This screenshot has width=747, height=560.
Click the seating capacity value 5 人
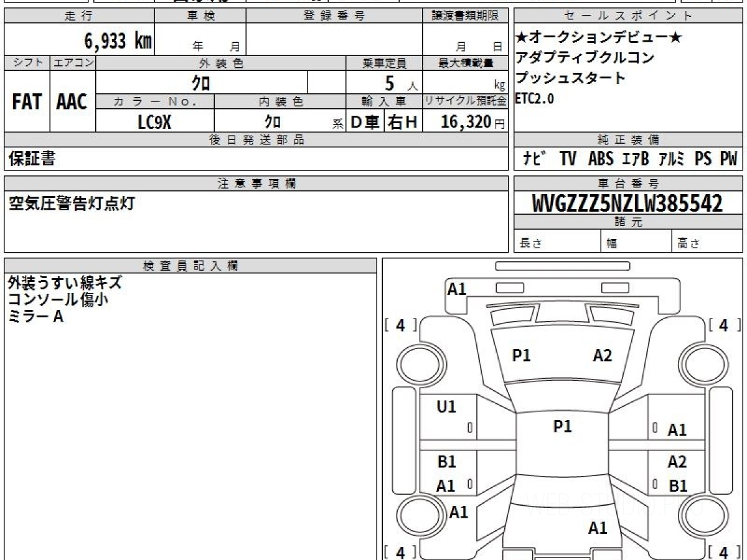click(401, 83)
